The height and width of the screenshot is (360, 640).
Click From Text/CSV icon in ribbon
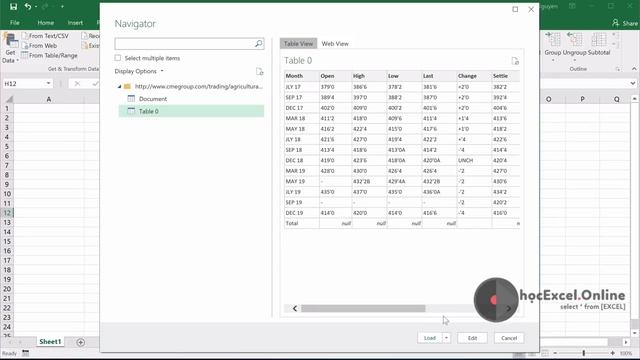click(25, 36)
